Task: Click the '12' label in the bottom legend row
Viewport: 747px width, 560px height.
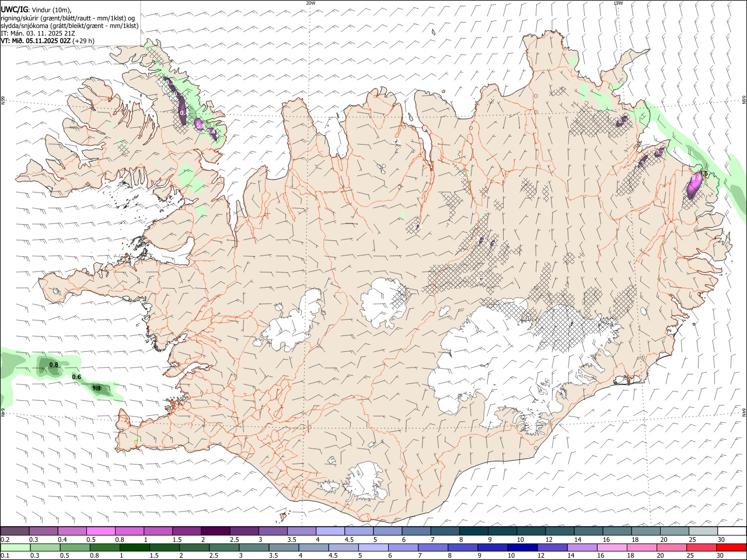Action: [x=542, y=556]
